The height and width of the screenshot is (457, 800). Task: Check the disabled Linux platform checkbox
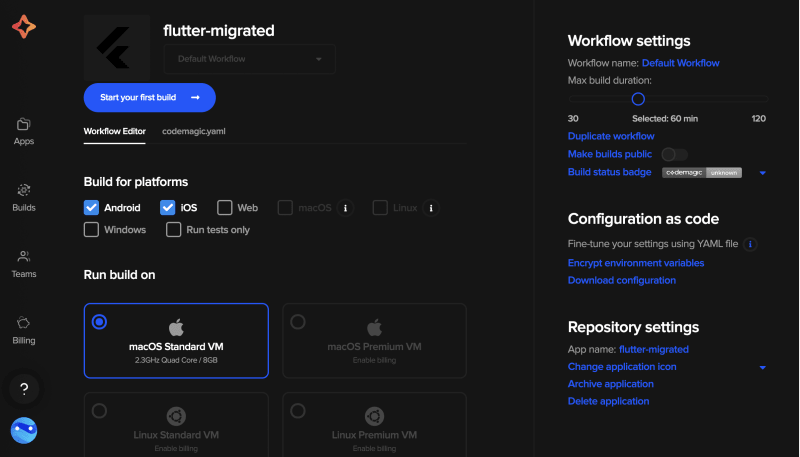[380, 208]
